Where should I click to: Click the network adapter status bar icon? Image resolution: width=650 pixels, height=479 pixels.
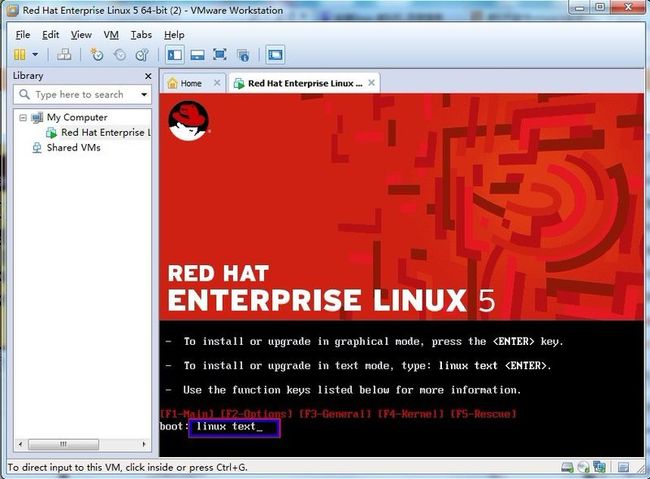(599, 467)
